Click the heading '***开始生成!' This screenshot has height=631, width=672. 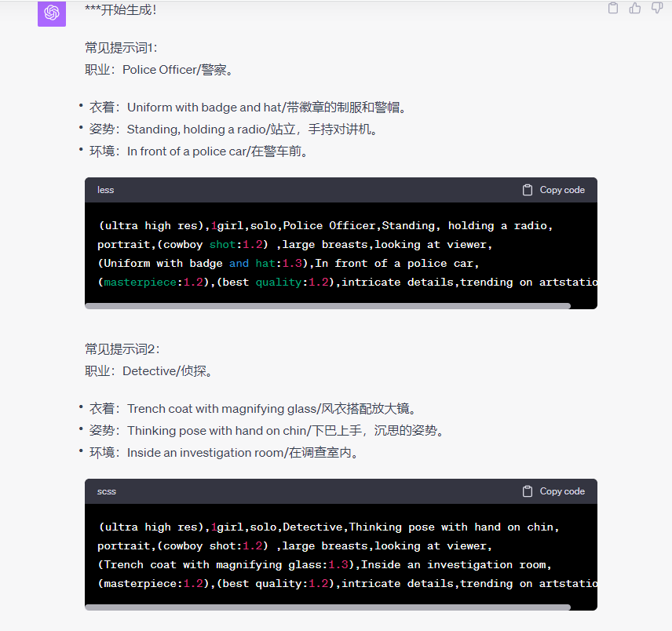121,9
